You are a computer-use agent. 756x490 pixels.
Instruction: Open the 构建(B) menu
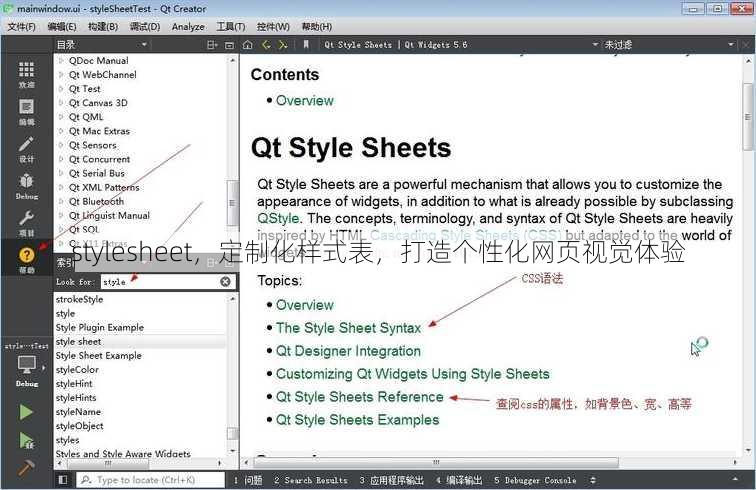point(103,27)
